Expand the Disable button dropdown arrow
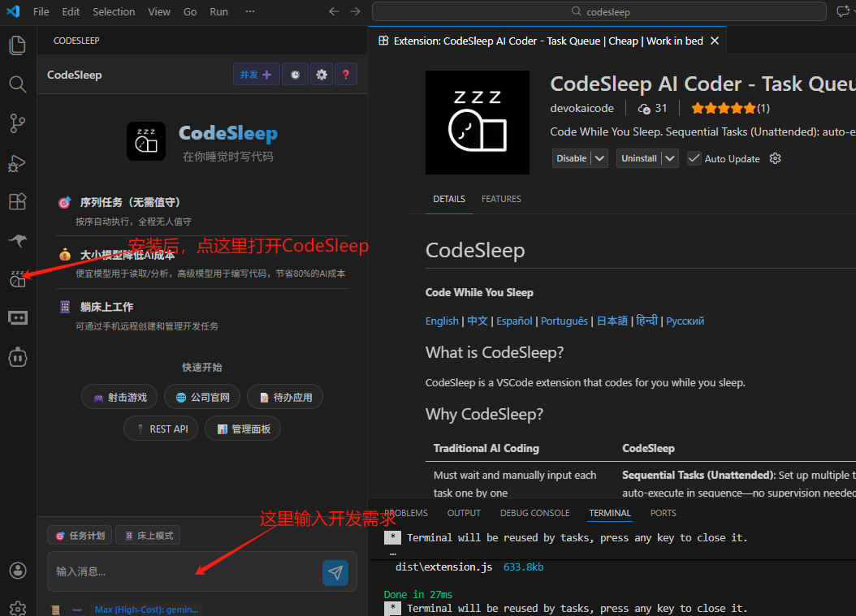Screen dimensions: 856x616 click(600, 159)
